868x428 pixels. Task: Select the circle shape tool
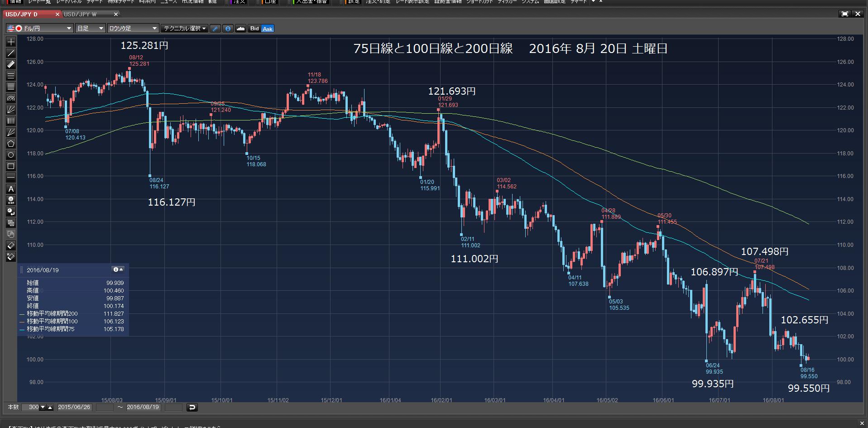(11, 155)
